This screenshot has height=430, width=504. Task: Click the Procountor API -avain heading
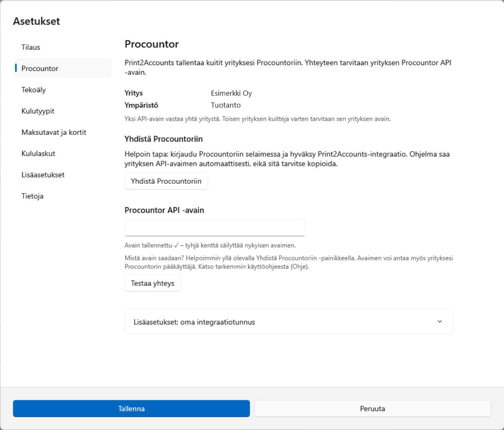[164, 210]
